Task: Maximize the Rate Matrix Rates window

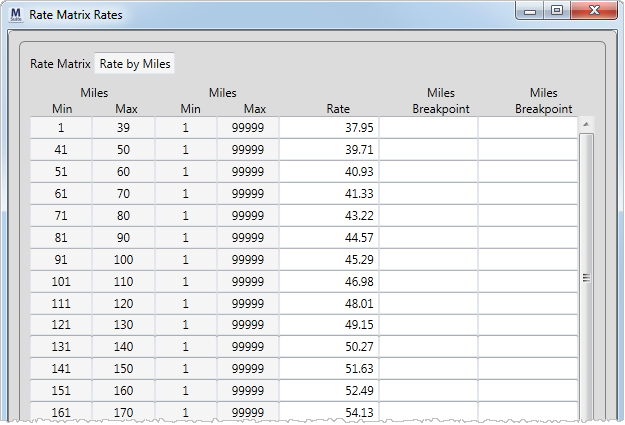Action: pyautogui.click(x=557, y=10)
